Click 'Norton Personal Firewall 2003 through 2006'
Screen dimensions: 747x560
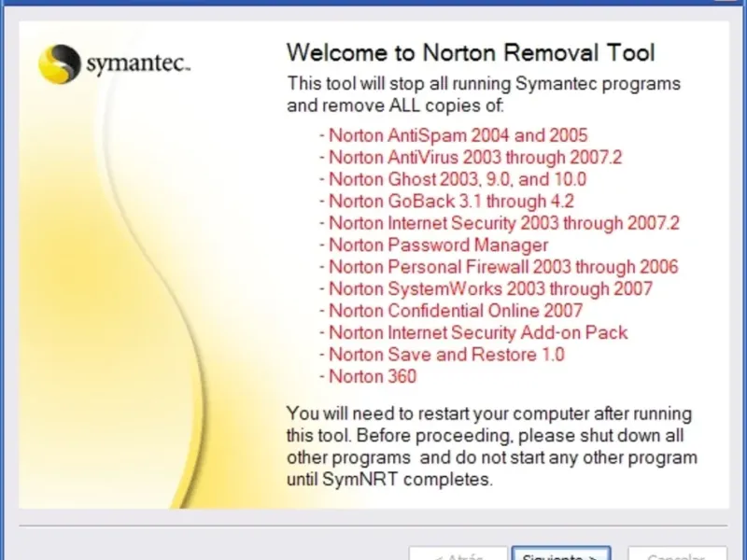[499, 267]
